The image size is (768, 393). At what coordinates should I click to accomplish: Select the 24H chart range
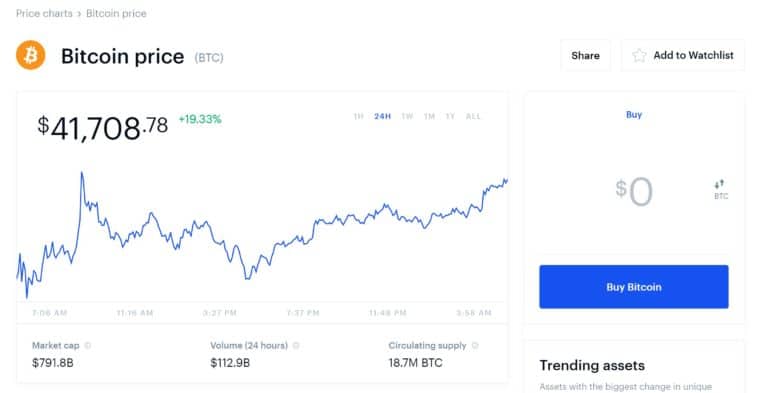click(x=383, y=117)
